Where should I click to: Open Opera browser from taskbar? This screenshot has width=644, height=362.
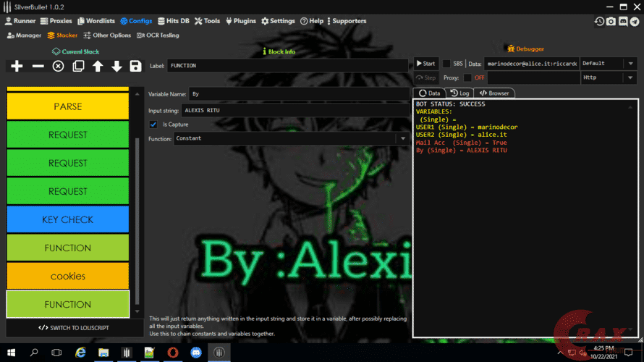point(173,353)
